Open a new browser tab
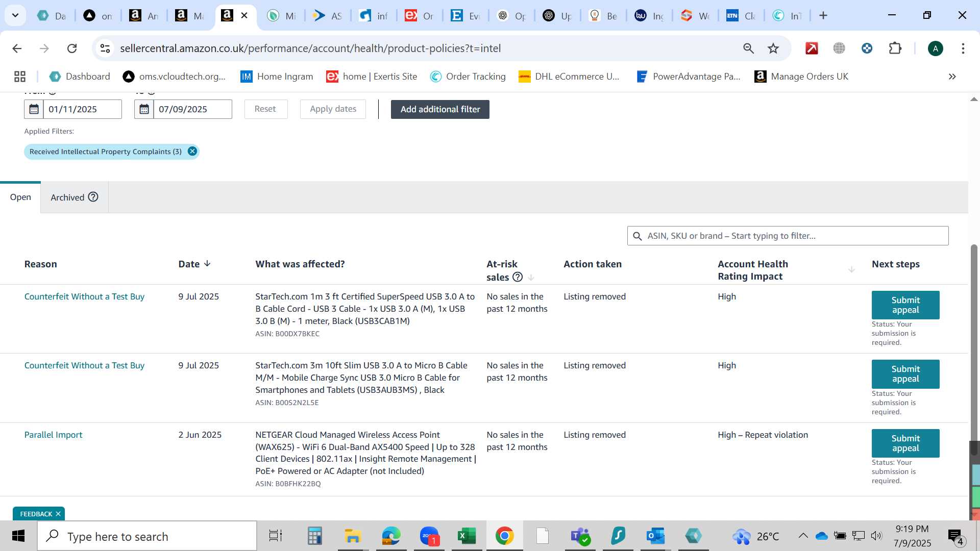 (823, 16)
